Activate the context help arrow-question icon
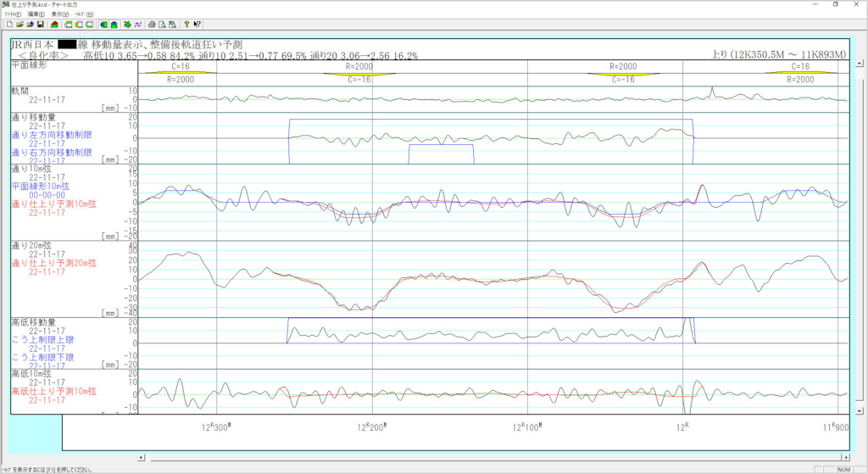The width and height of the screenshot is (868, 474). click(198, 25)
